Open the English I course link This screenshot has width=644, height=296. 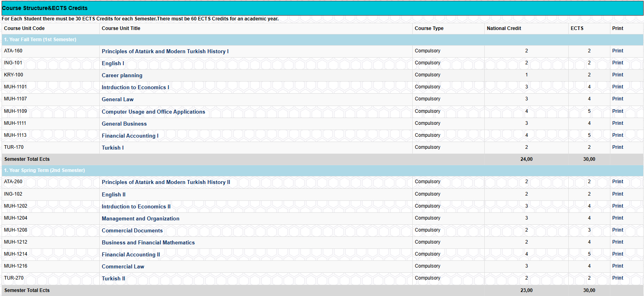[113, 64]
